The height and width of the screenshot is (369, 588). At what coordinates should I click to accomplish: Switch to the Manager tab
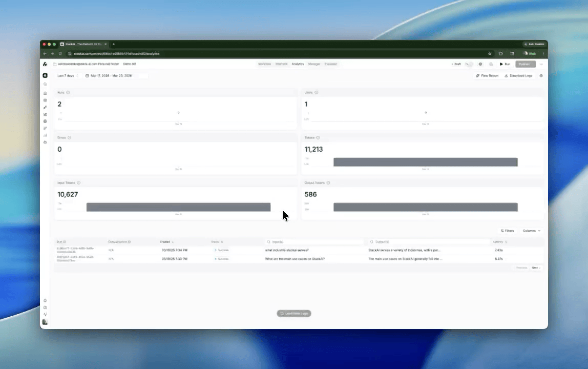pyautogui.click(x=314, y=64)
